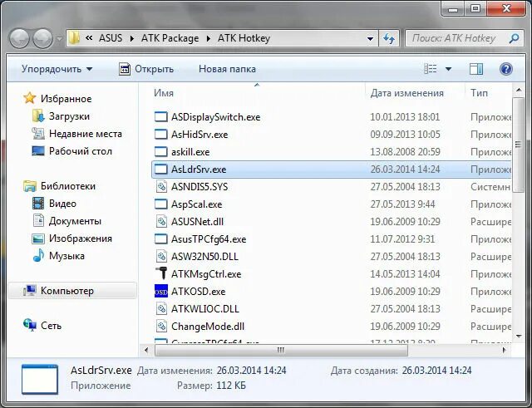
Task: Go forward with the Forward arrow button
Action: 42,38
